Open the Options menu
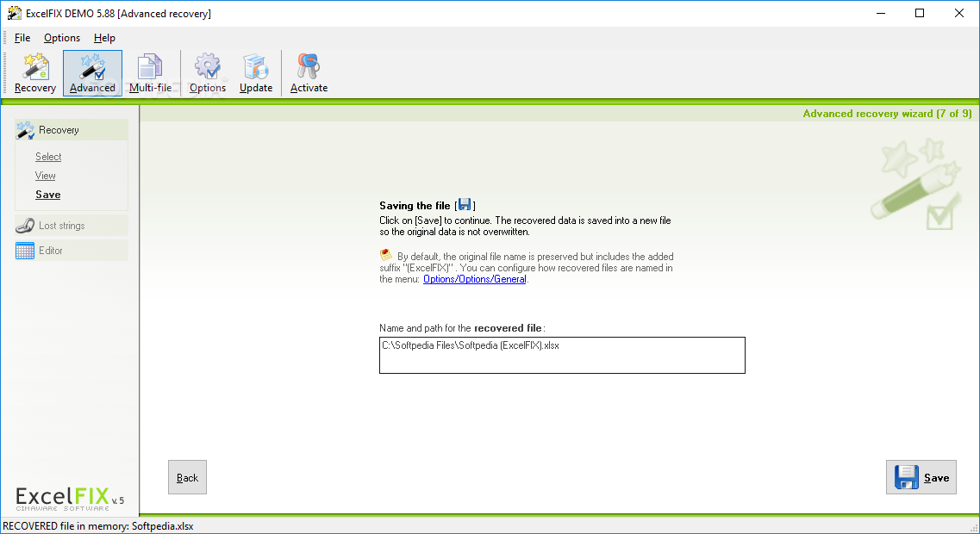Image resolution: width=980 pixels, height=534 pixels. pos(62,38)
